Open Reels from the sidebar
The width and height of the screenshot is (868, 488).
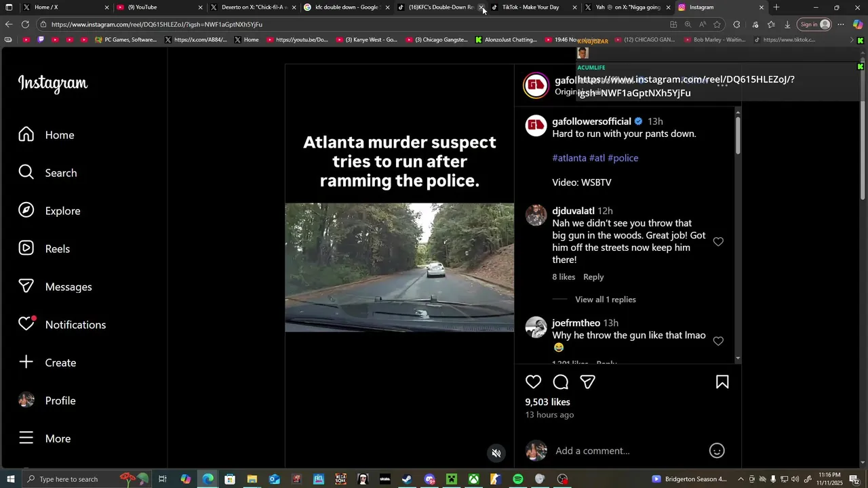(44, 249)
